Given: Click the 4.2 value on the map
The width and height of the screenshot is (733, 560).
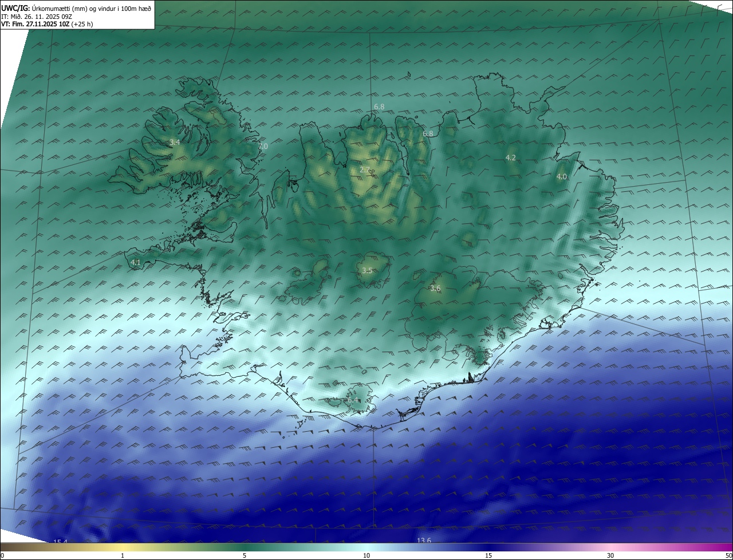Looking at the screenshot, I should pyautogui.click(x=511, y=157).
